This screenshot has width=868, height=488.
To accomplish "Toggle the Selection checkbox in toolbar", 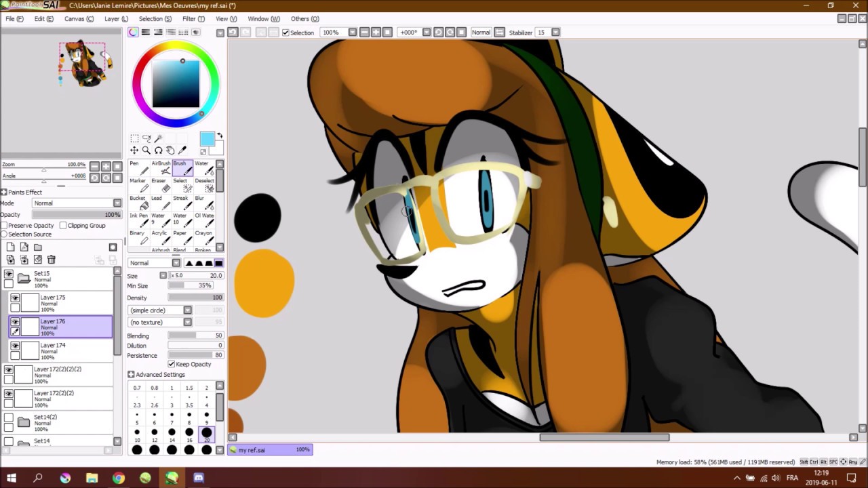I will [285, 33].
